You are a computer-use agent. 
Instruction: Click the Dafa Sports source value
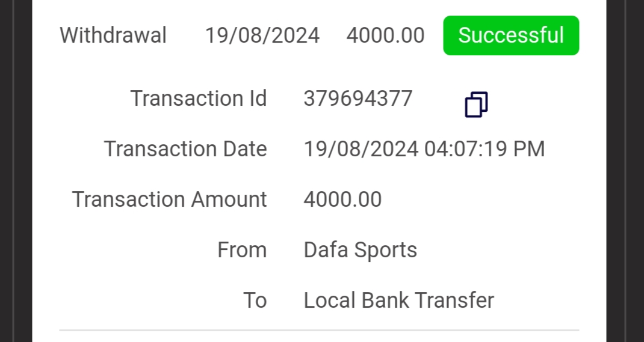click(x=360, y=249)
